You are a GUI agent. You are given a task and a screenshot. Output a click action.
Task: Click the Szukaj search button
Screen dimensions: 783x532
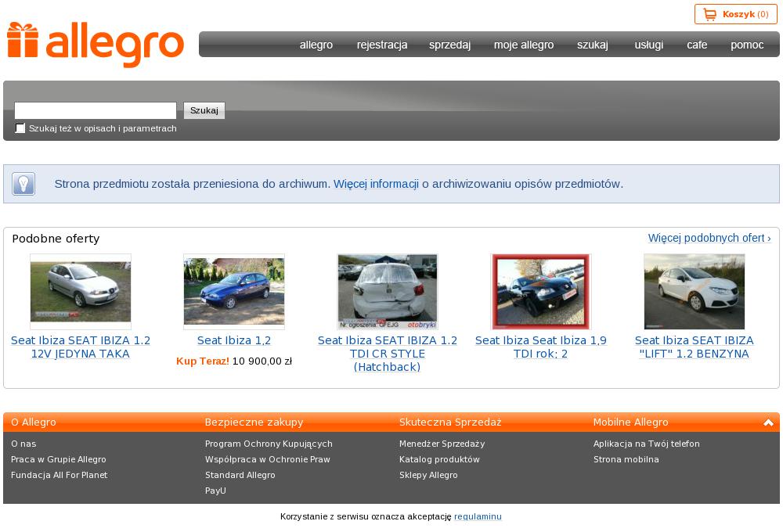(x=204, y=110)
